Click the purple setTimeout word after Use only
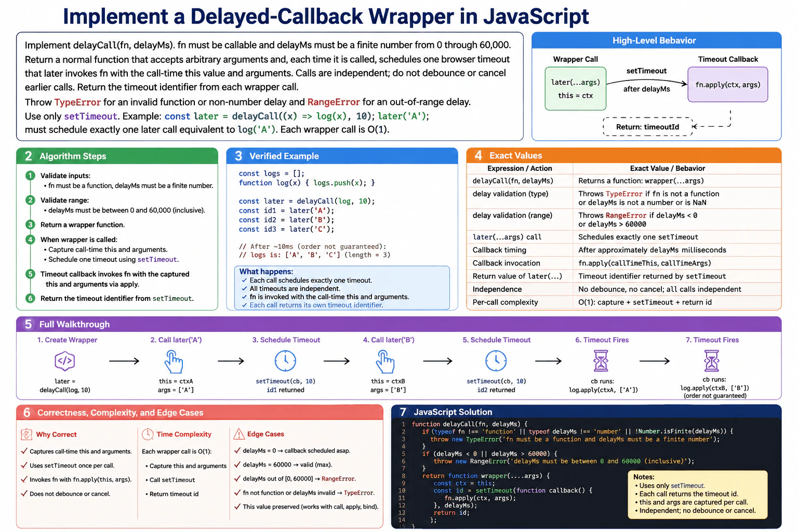 [90, 116]
